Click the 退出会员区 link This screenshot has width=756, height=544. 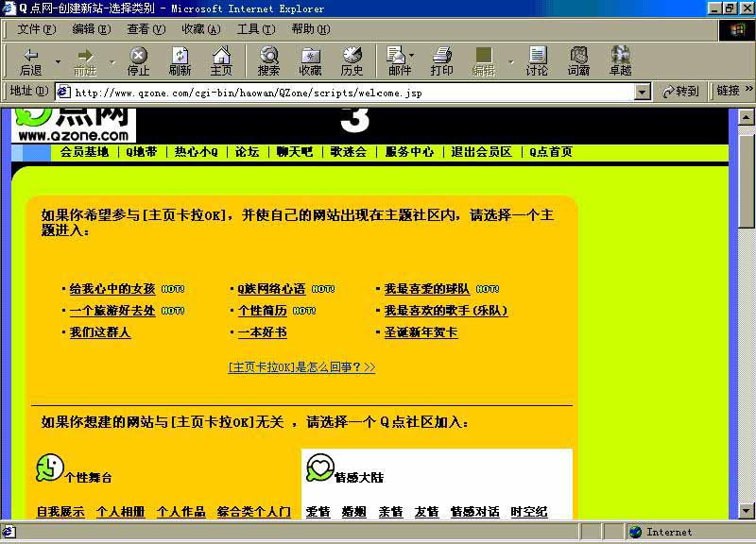481,152
